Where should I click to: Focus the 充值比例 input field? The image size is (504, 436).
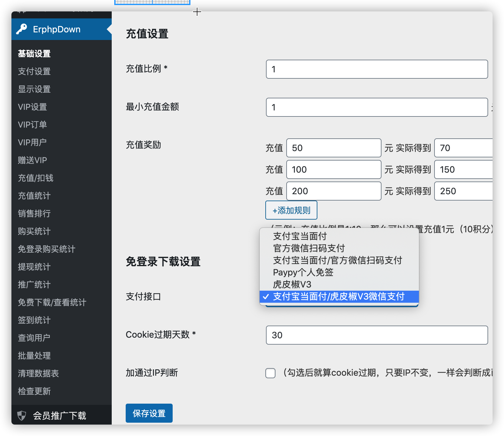(377, 69)
